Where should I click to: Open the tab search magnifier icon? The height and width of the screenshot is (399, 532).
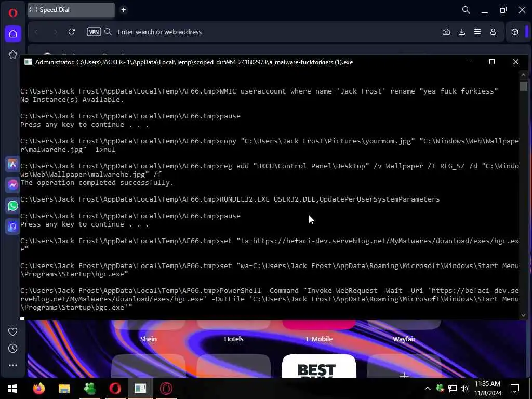pos(466,10)
